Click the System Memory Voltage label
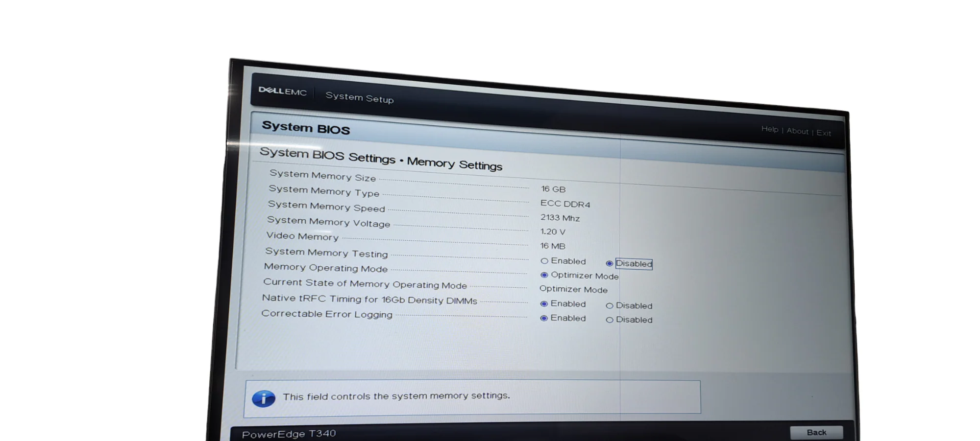Screen dimensions: 980x441 (x=329, y=222)
